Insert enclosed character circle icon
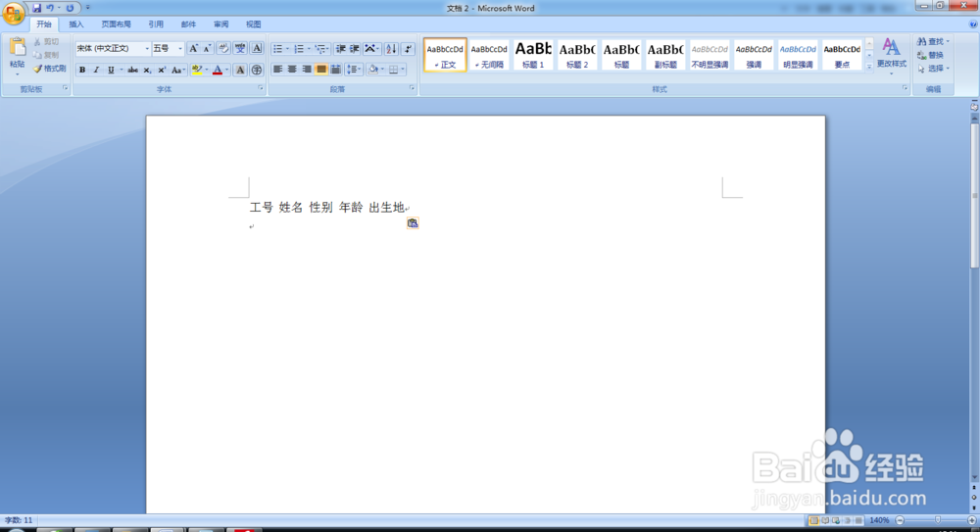Image resolution: width=980 pixels, height=532 pixels. [256, 70]
